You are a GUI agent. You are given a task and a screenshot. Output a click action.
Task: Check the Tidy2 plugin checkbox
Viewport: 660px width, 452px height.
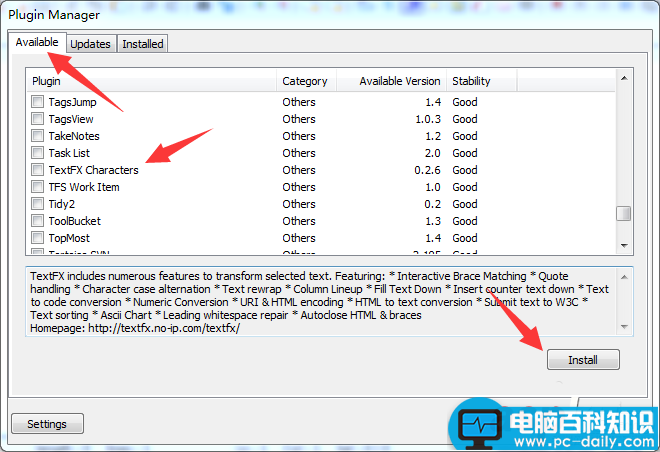click(37, 204)
